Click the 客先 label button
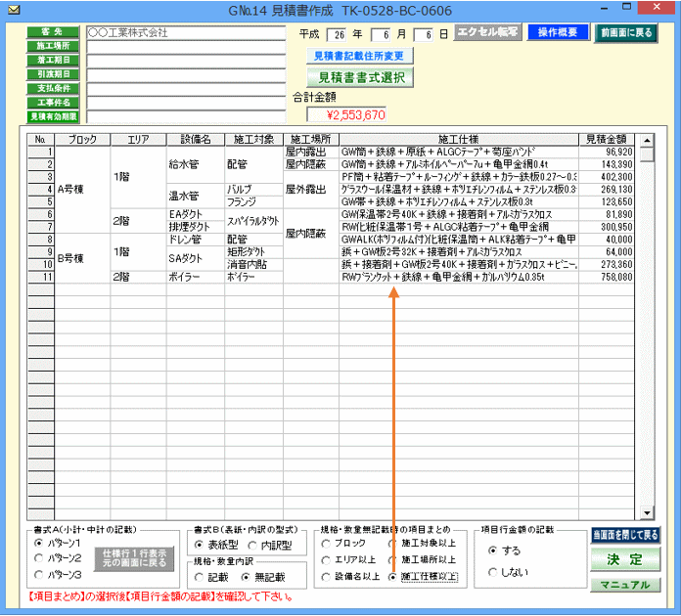The image size is (681, 616). click(53, 32)
